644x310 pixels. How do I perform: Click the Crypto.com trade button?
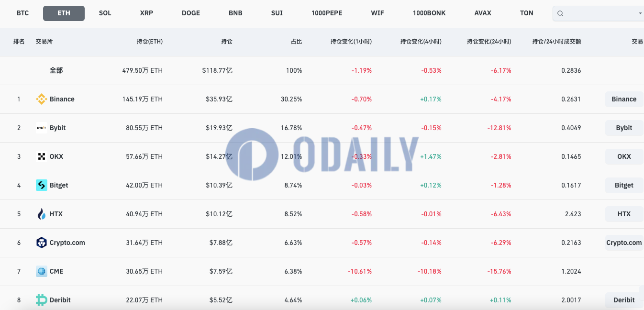coord(624,243)
